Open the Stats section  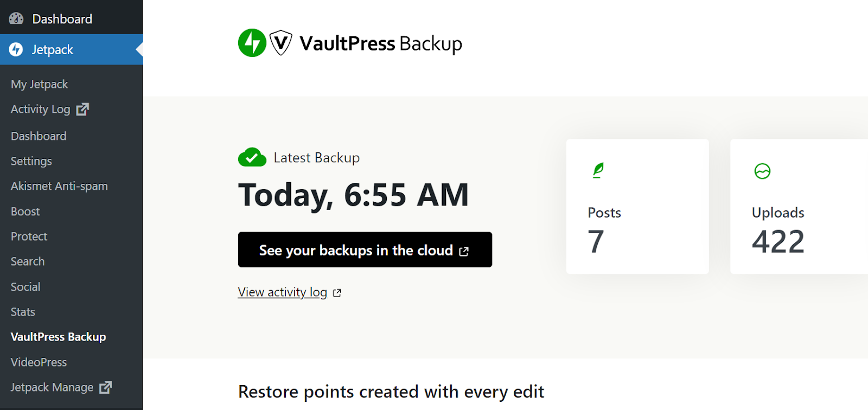22,312
